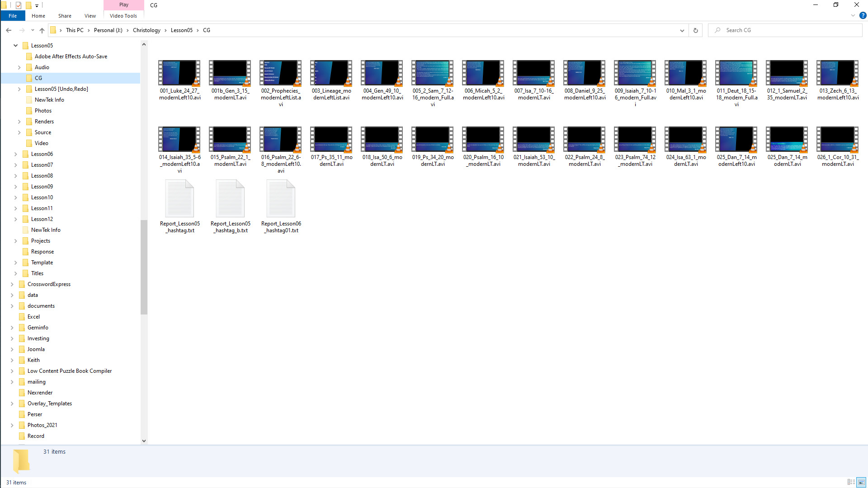Image resolution: width=868 pixels, height=488 pixels.
Task: Select 004_Gen_49_10_modernLeft10.avi file
Action: [x=382, y=80]
